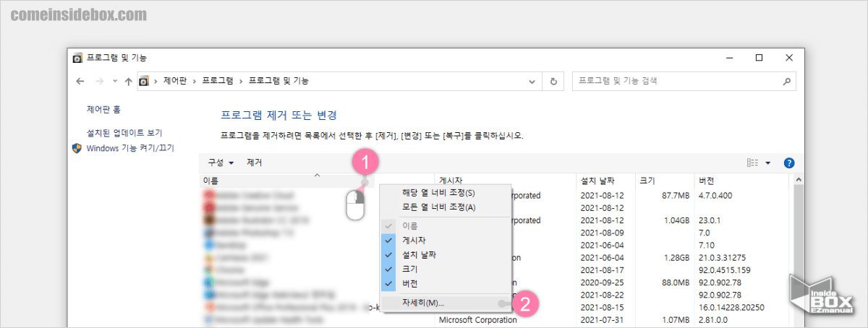Select the 1.04GB size cell

point(676,220)
